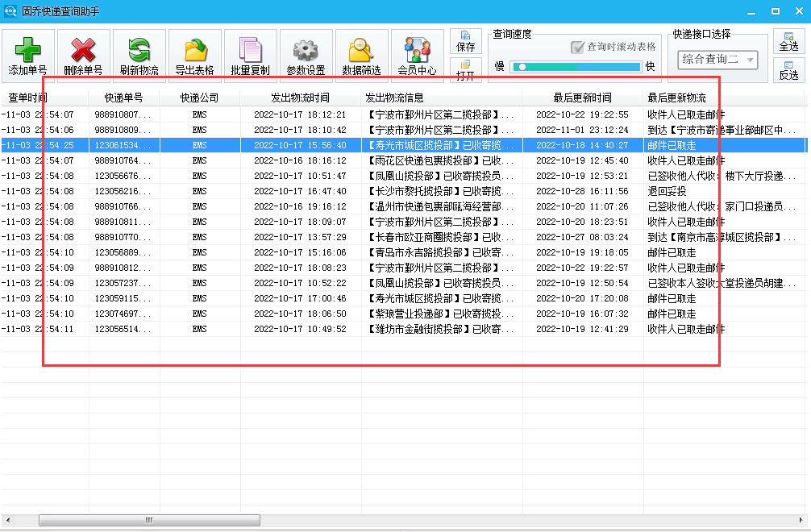Select tracking number 988910766...

click(123, 206)
